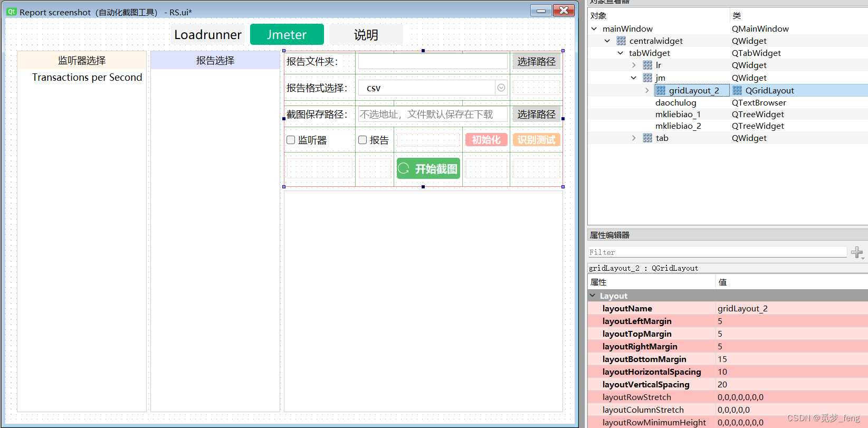Click the layoutName value gridLayout_2
This screenshot has height=428, width=868.
tap(742, 308)
